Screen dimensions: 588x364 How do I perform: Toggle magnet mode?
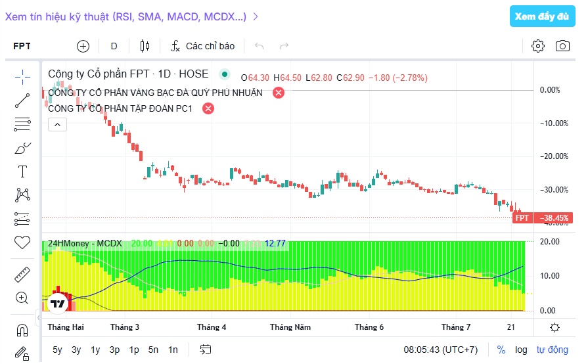tap(22, 330)
